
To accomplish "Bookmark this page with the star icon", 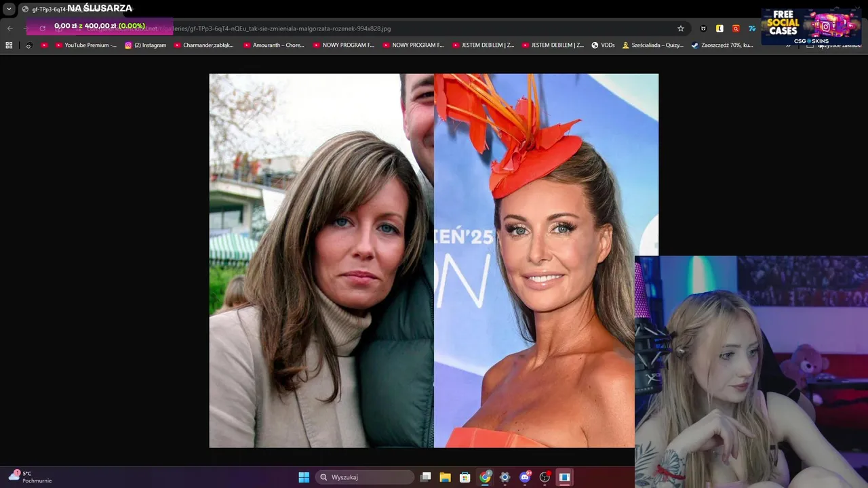I will (681, 28).
